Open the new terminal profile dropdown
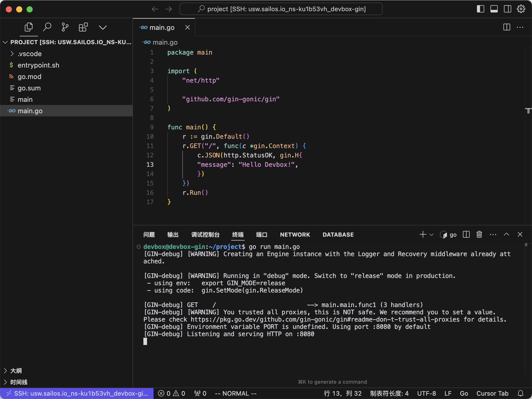The image size is (532, 399). [431, 235]
